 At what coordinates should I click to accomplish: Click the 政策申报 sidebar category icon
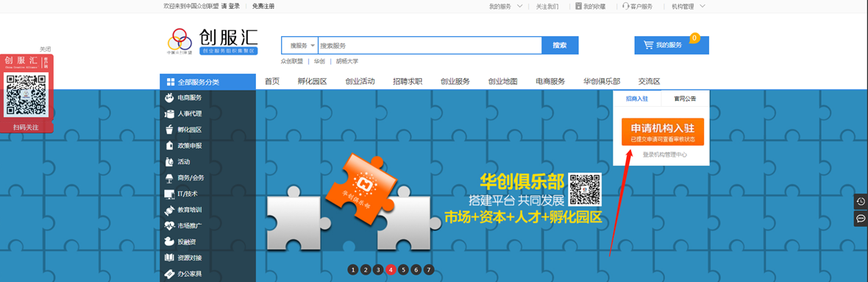169,146
